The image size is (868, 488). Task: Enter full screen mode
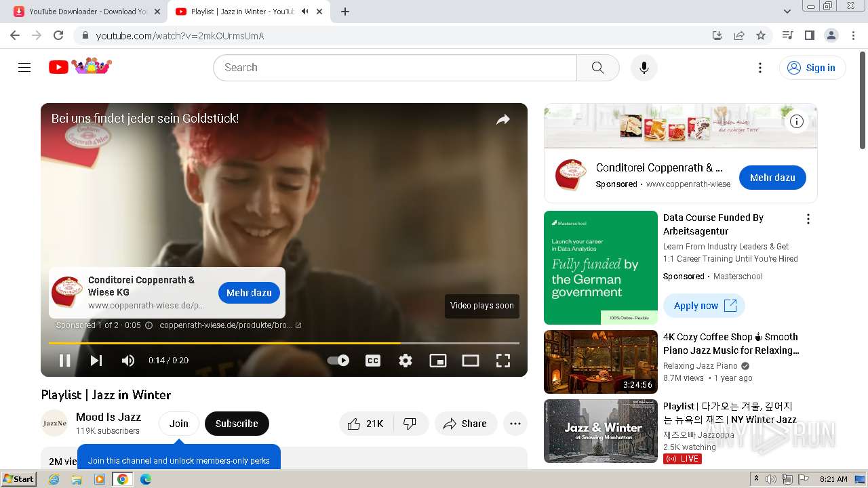[x=503, y=361]
